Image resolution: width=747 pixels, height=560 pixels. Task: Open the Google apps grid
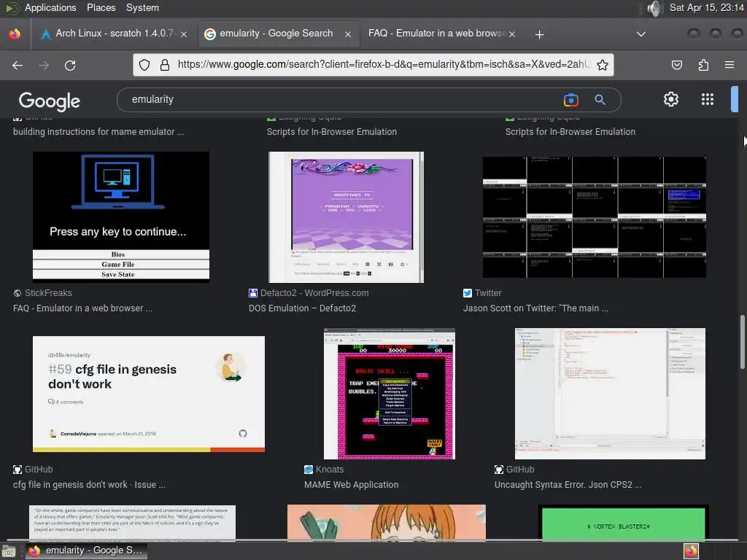coord(708,99)
